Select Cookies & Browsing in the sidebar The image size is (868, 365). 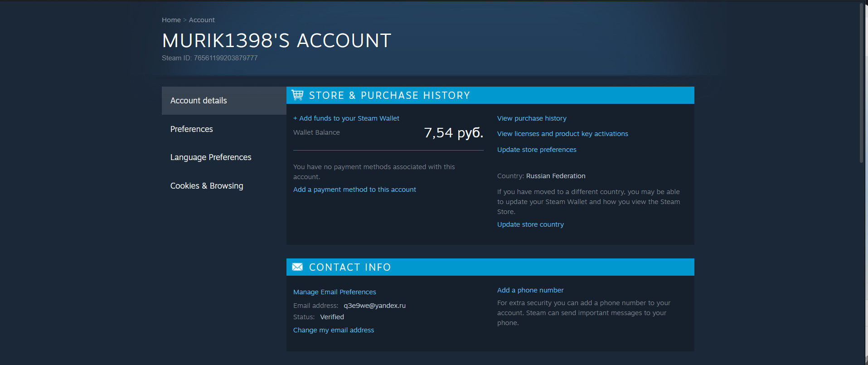(206, 186)
